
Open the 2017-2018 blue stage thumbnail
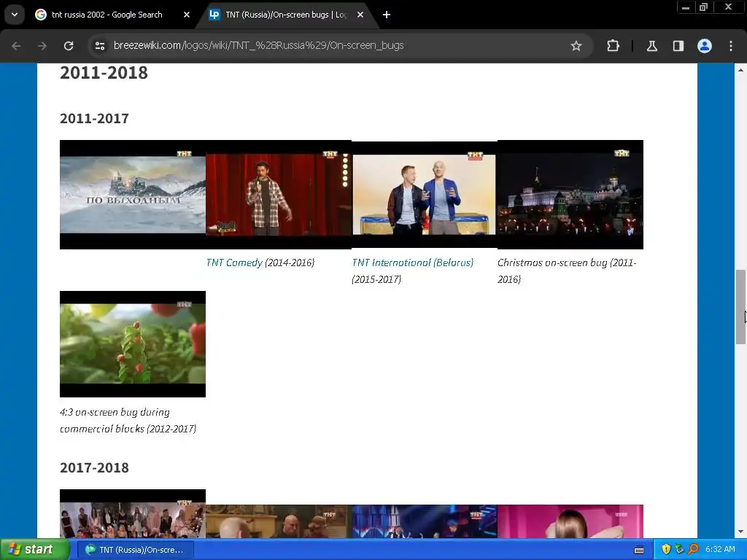(425, 521)
